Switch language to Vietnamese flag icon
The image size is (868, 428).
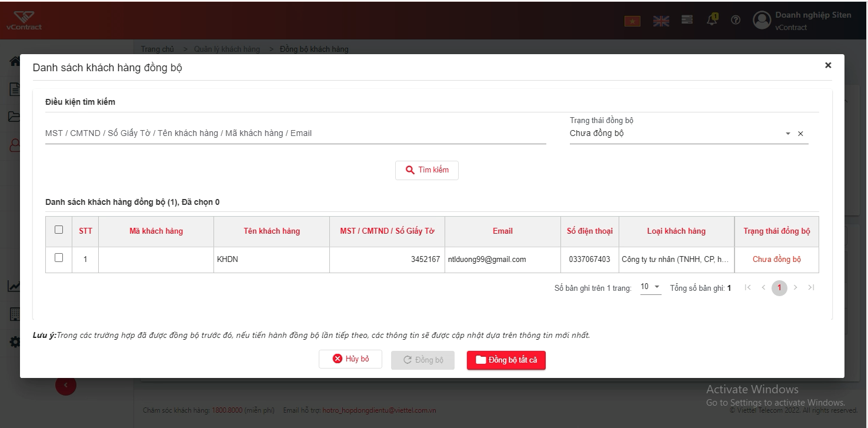click(x=632, y=21)
